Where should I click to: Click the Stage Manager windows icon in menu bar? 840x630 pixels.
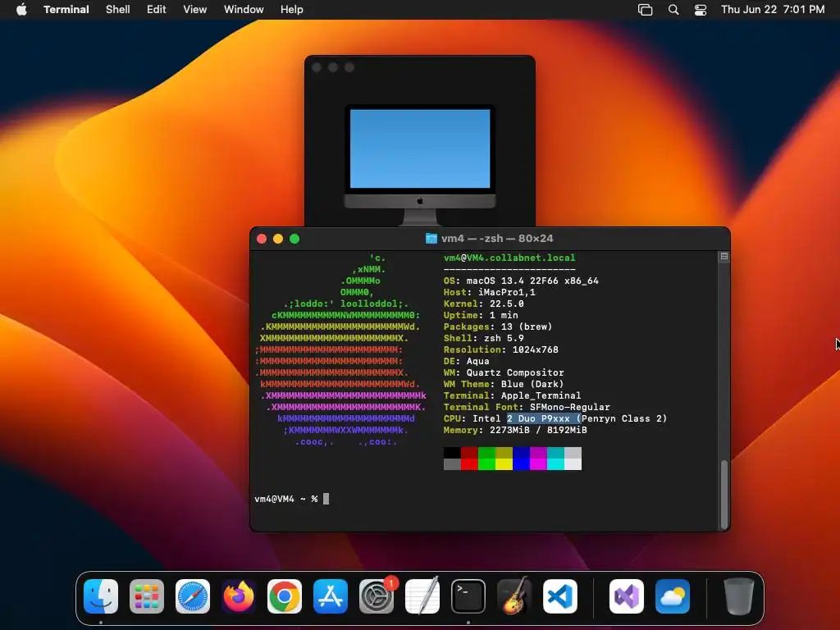645,10
